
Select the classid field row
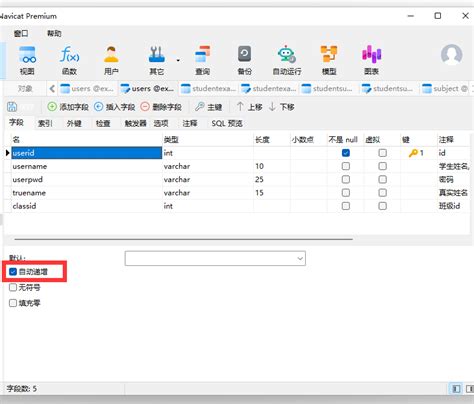[237, 206]
